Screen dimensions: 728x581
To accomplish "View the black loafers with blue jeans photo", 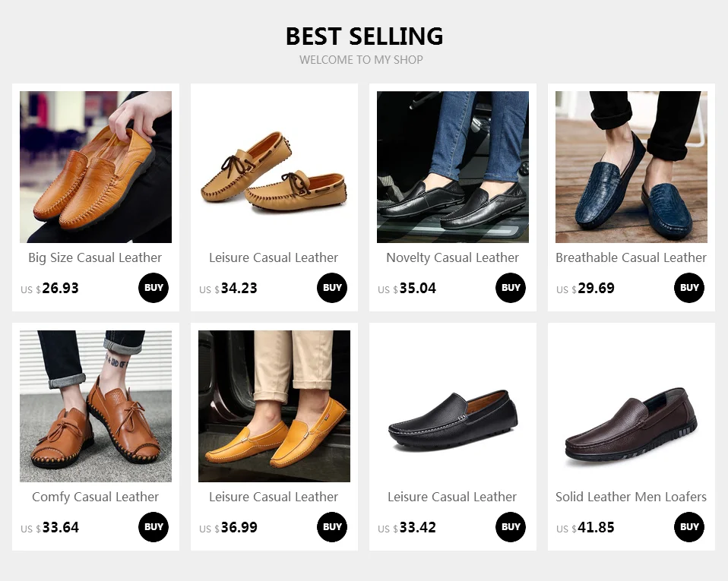I will coord(453,167).
